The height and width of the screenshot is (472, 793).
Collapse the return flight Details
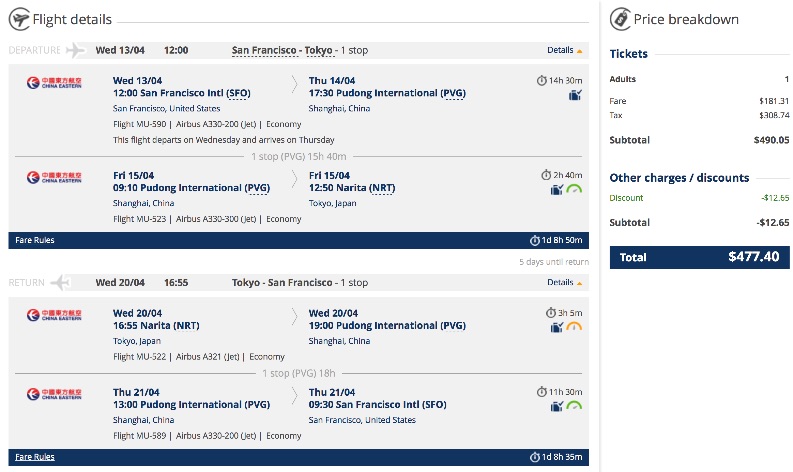pos(565,283)
